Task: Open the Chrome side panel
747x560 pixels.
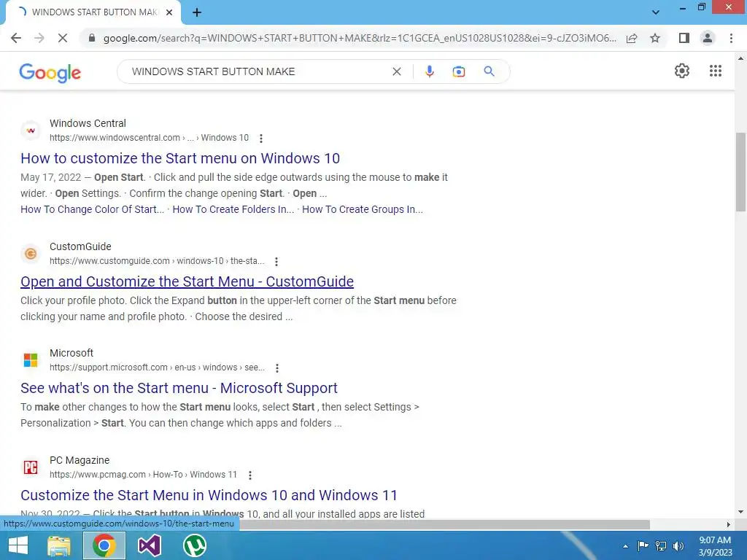Action: pyautogui.click(x=684, y=38)
